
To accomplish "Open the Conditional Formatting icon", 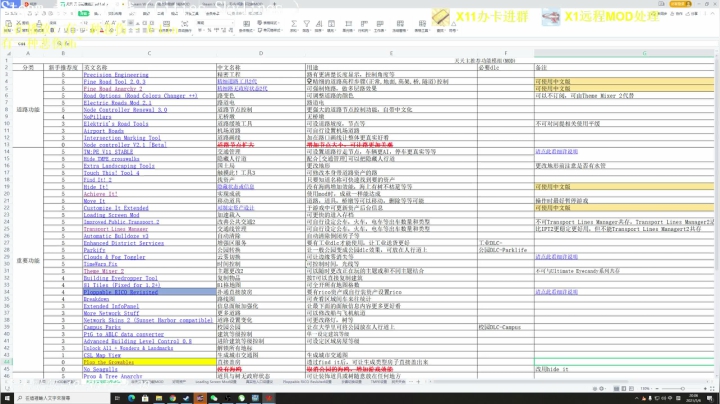I will point(247,25).
